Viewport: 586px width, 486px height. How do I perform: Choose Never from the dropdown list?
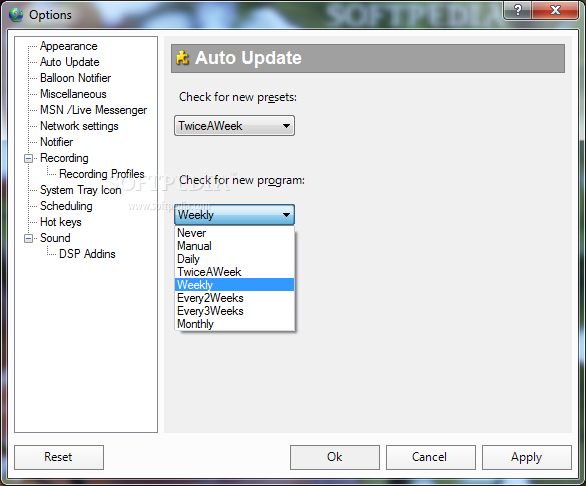[x=235, y=233]
